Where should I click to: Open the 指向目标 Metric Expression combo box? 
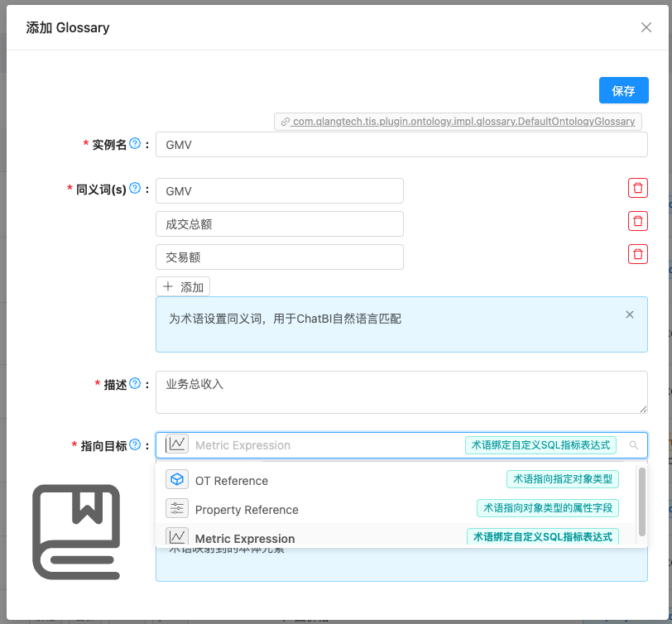pos(401,445)
